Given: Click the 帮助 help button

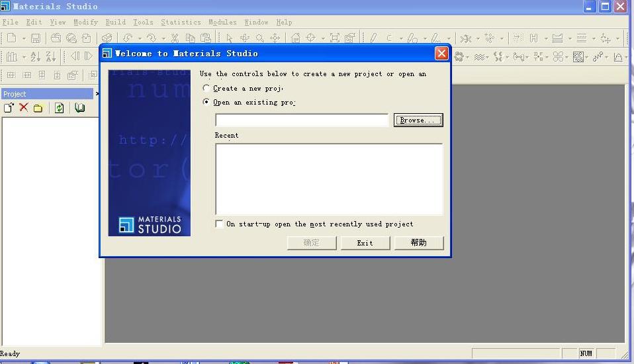Looking at the screenshot, I should pyautogui.click(x=419, y=243).
